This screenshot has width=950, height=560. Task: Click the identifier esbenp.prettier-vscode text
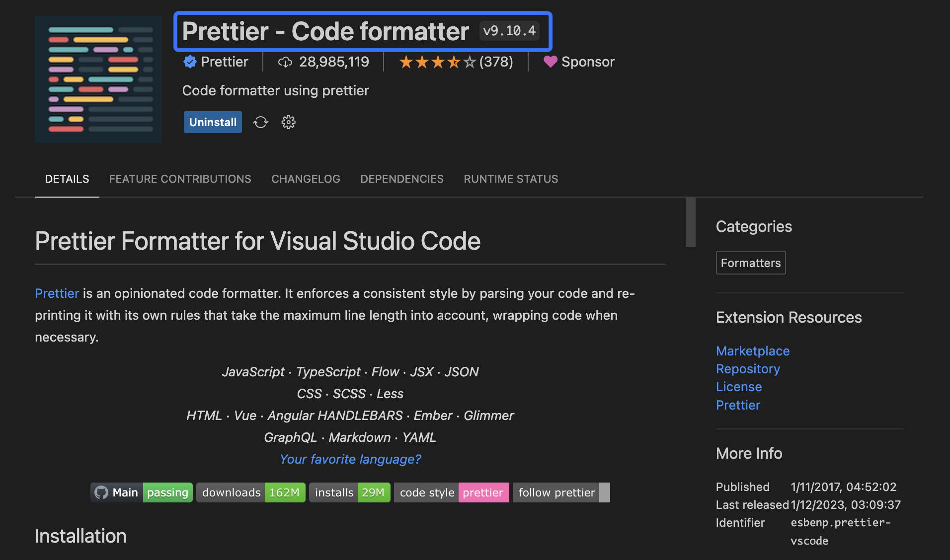coord(841,532)
